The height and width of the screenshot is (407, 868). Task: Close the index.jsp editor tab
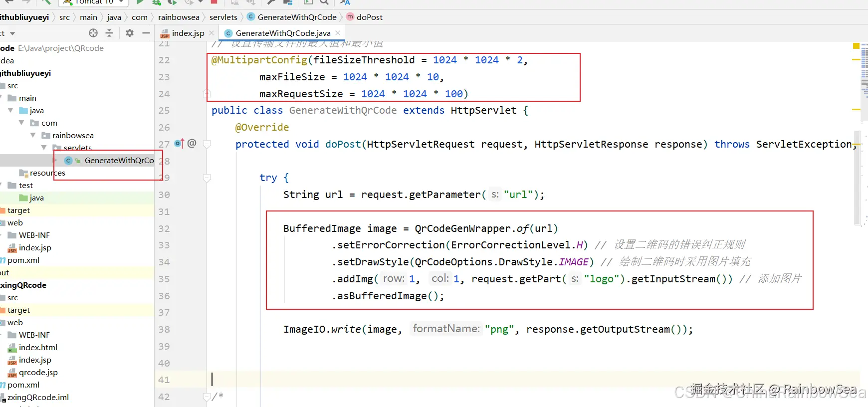pos(212,33)
